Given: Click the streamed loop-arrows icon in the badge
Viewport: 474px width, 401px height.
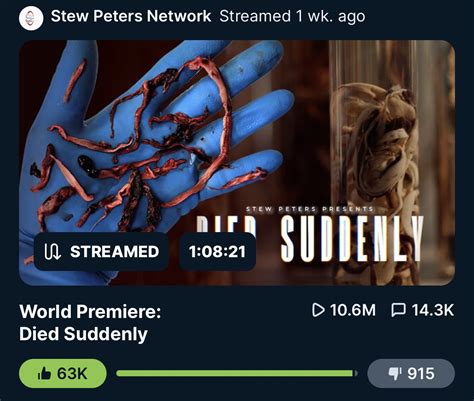Looking at the screenshot, I should point(52,252).
